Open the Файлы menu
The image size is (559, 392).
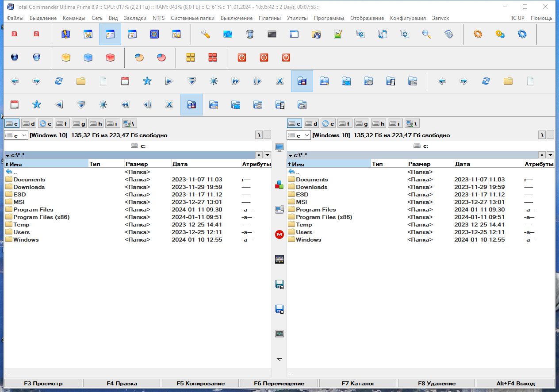click(x=15, y=18)
